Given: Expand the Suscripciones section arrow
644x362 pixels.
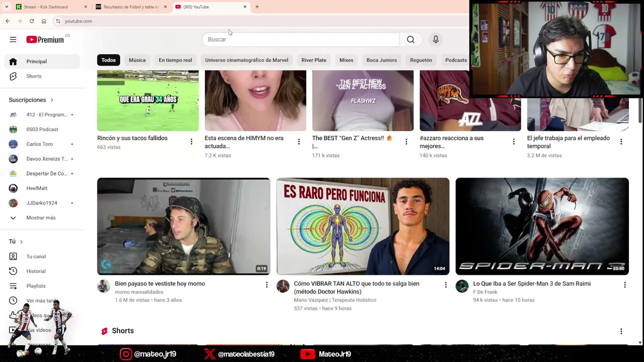Looking at the screenshot, I should point(51,100).
